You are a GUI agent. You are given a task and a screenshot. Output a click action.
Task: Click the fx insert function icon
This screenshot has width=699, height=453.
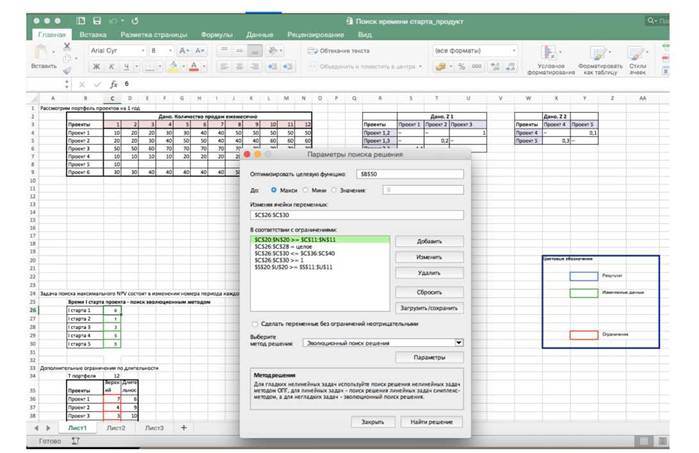coord(114,84)
